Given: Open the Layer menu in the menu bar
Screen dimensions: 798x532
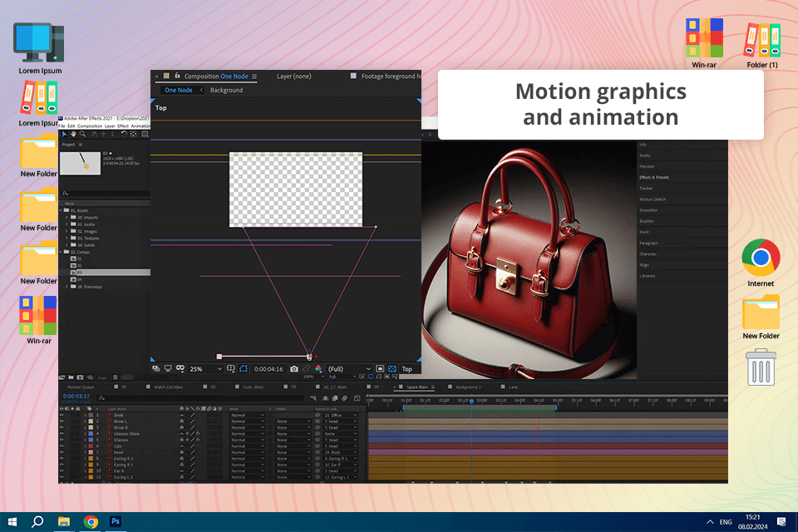Looking at the screenshot, I should (x=110, y=126).
